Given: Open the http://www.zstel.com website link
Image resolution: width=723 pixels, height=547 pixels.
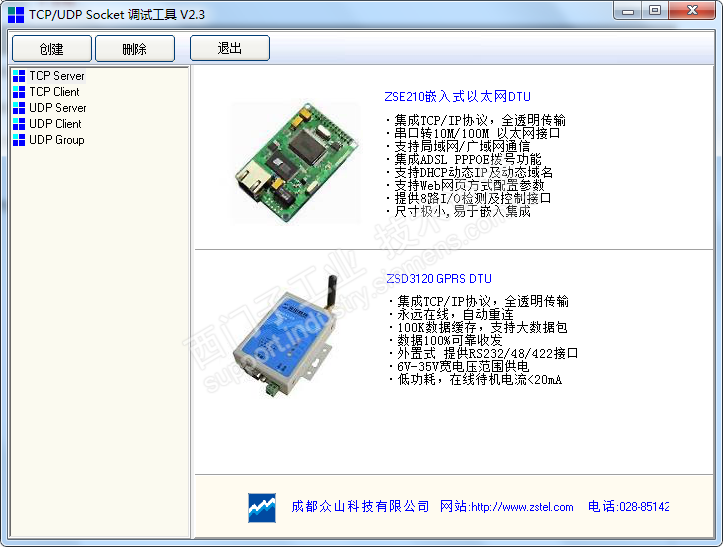Looking at the screenshot, I should (x=522, y=507).
